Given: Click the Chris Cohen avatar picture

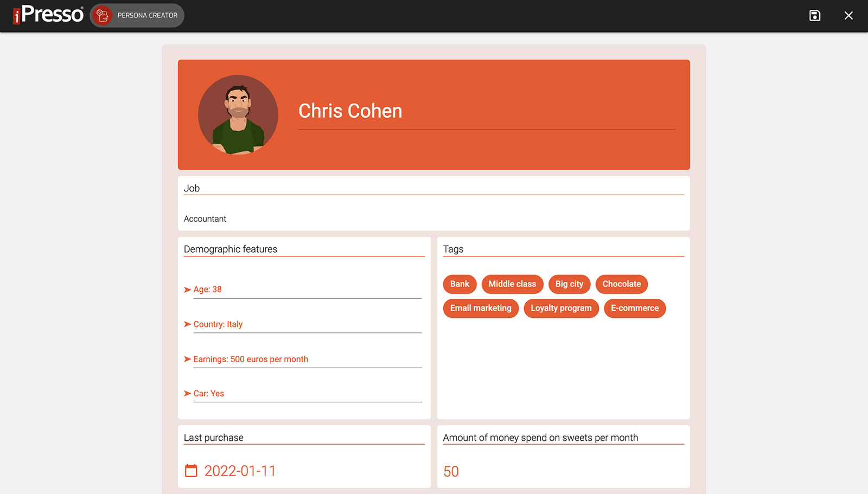Looking at the screenshot, I should (238, 114).
